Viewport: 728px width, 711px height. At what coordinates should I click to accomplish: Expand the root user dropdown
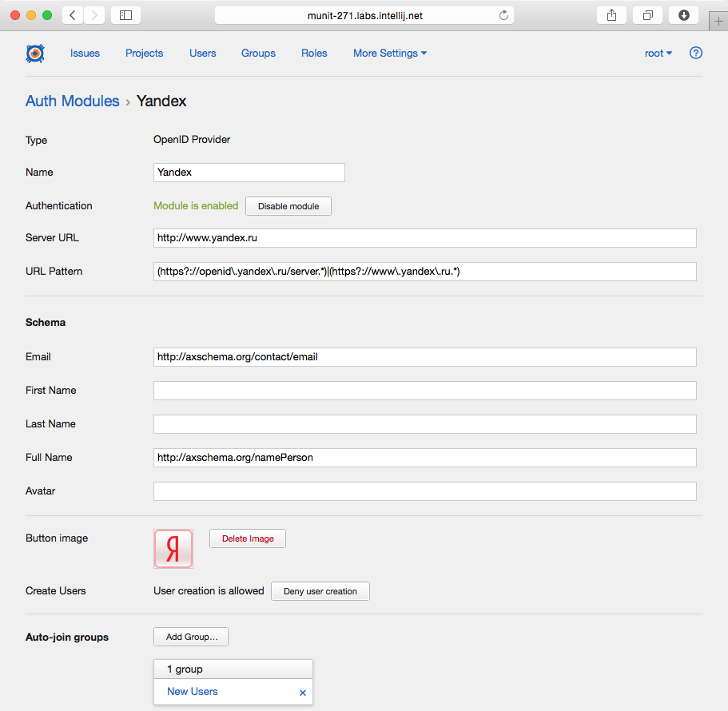[x=658, y=54]
